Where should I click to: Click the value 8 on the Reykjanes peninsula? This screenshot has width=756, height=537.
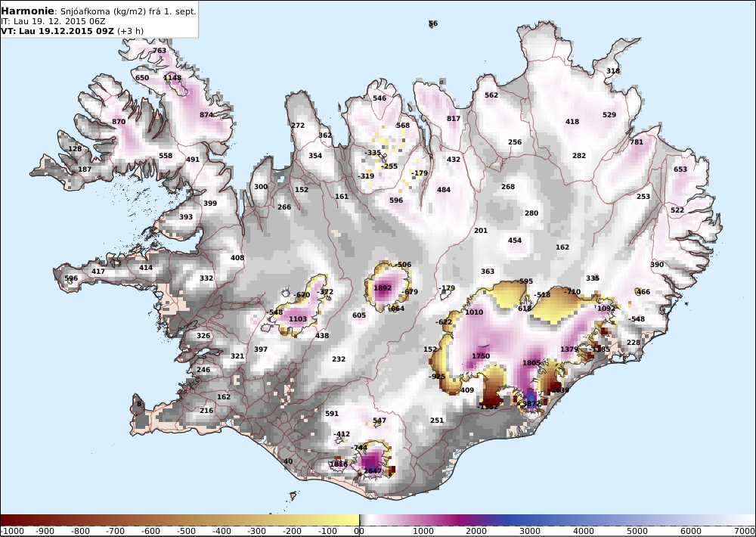click(x=139, y=404)
